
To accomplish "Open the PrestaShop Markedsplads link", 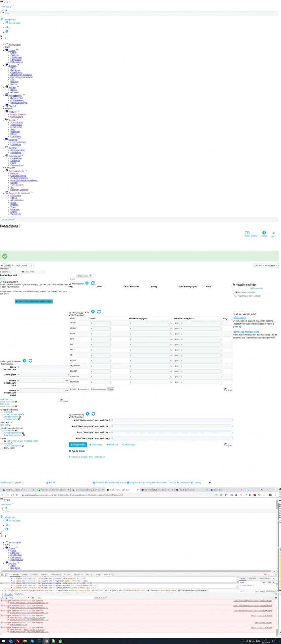I will 246,332.
